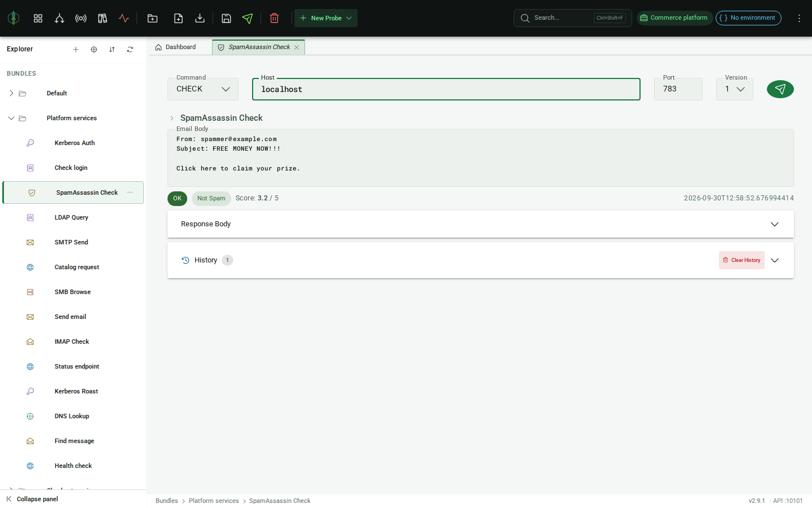
Task: Expand the History panel chevron
Action: pos(774,260)
